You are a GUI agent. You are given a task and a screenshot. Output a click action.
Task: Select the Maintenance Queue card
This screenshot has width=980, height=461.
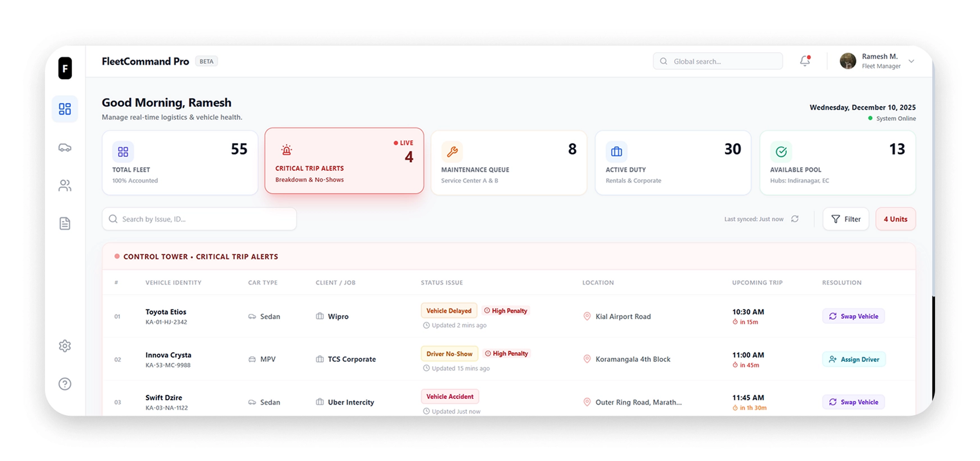[509, 163]
